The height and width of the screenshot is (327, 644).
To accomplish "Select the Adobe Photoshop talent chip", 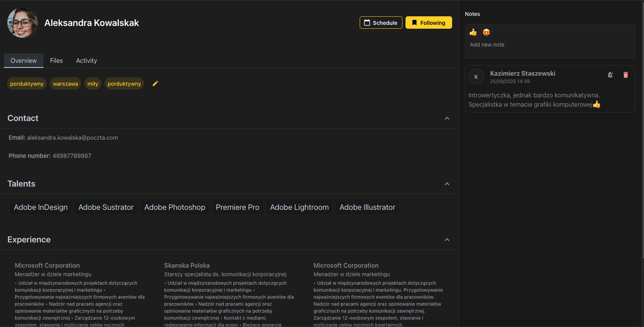I will 175,207.
